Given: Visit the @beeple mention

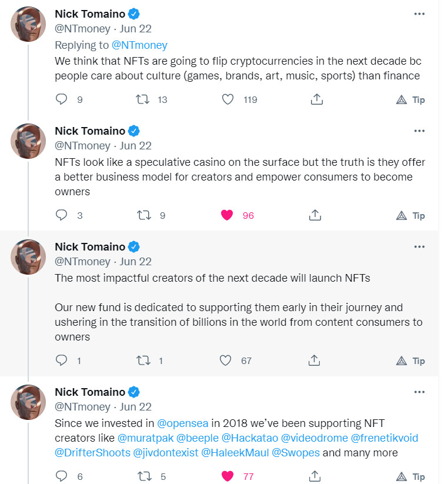Looking at the screenshot, I should pos(198,438).
